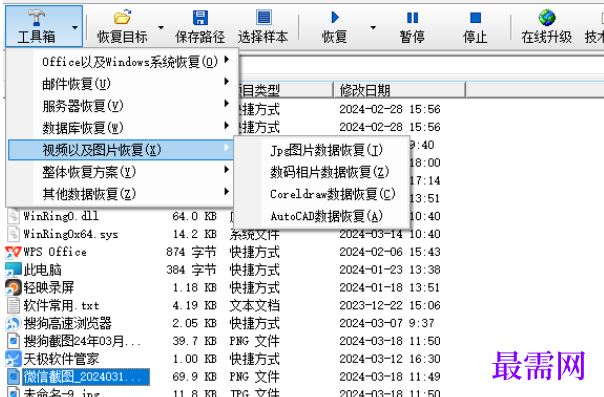Click the WinRing0.dll file icon
The height and width of the screenshot is (397, 604).
[13, 216]
